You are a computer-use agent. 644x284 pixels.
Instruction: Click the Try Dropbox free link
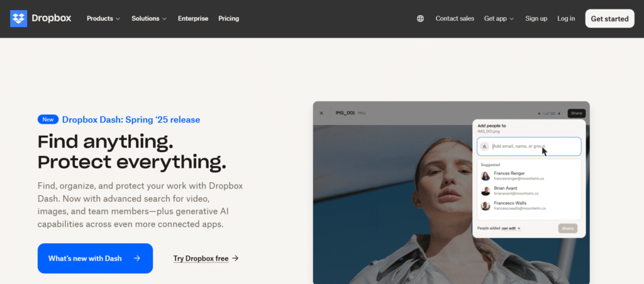(x=201, y=258)
